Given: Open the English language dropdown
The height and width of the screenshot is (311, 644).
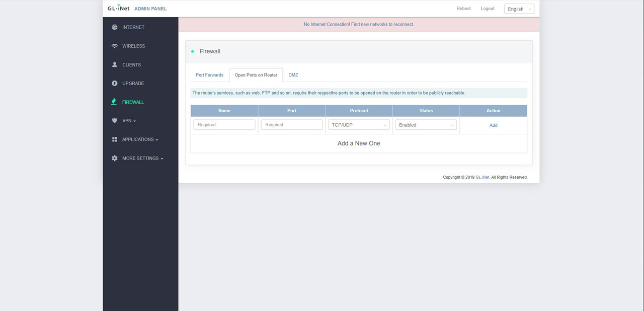Looking at the screenshot, I should [519, 9].
